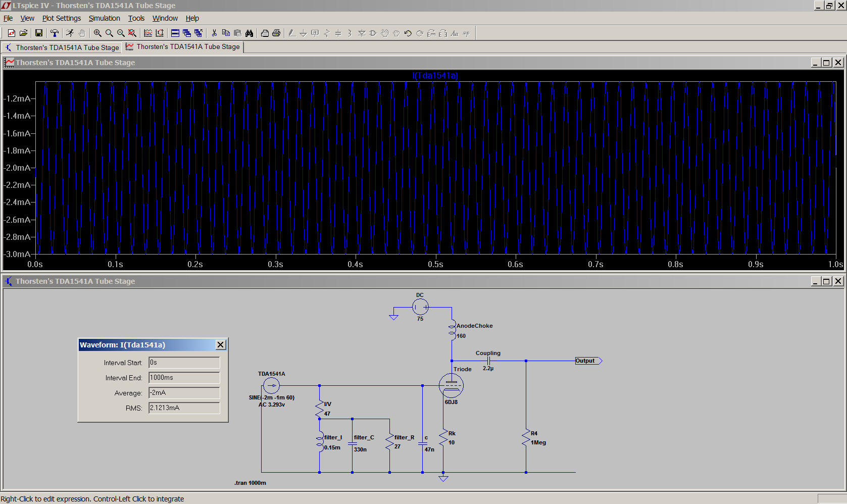Select the SPICE directive '.op' tool
The height and width of the screenshot is (504, 847).
[x=466, y=33]
